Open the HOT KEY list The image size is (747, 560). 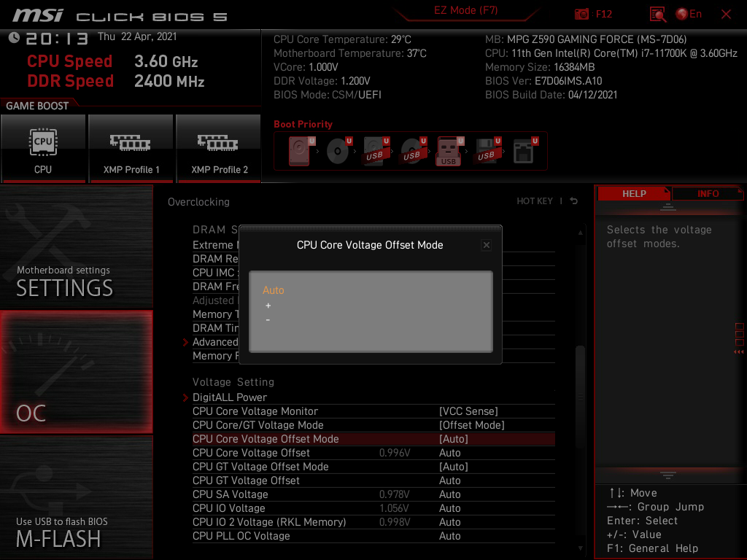pyautogui.click(x=535, y=201)
